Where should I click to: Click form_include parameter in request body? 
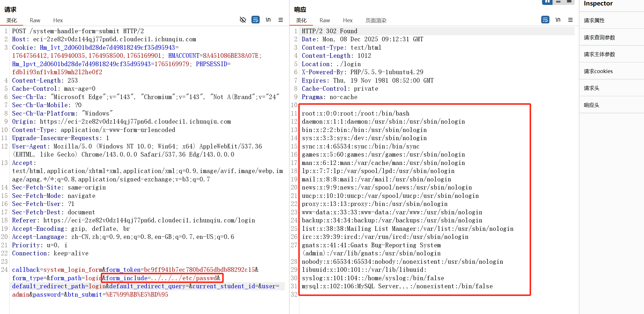tap(127, 278)
